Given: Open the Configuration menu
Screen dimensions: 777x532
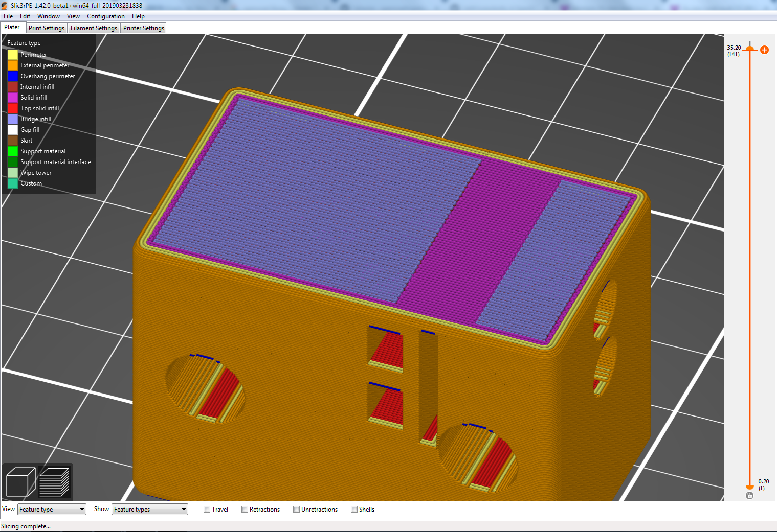Looking at the screenshot, I should 105,16.
